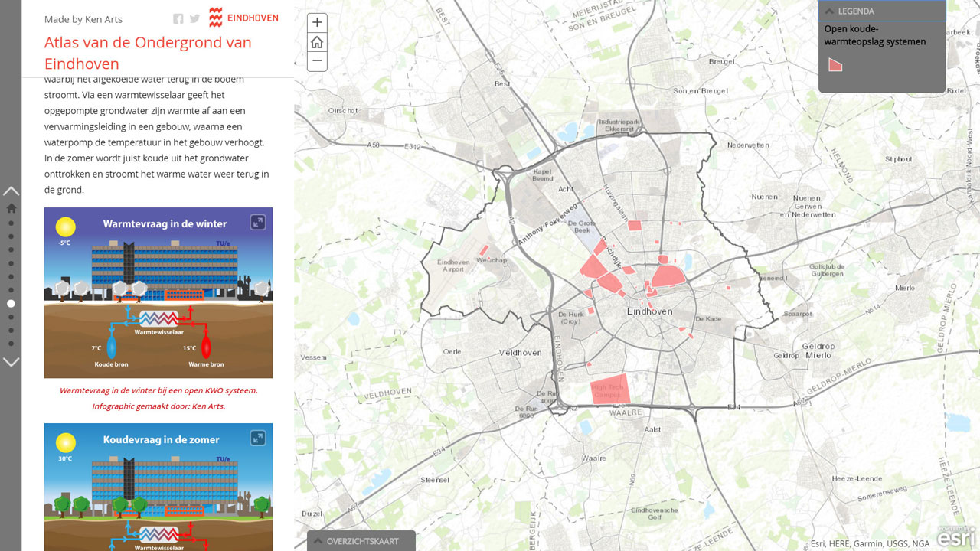Jump to the last section dot
The width and height of the screenshot is (980, 551).
click(x=11, y=344)
